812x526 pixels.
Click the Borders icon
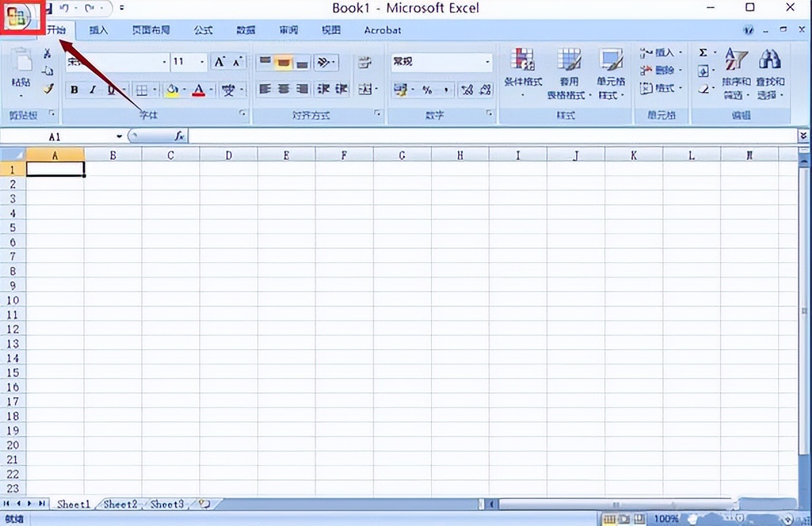[142, 91]
